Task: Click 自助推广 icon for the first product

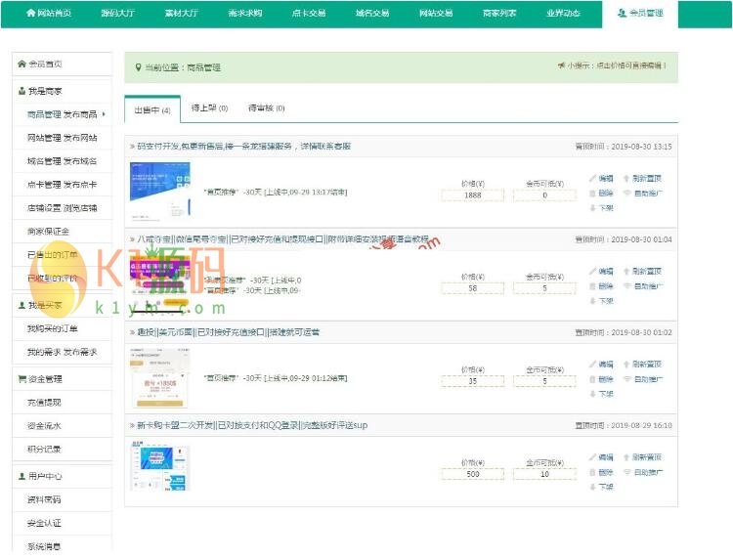Action: 626,194
